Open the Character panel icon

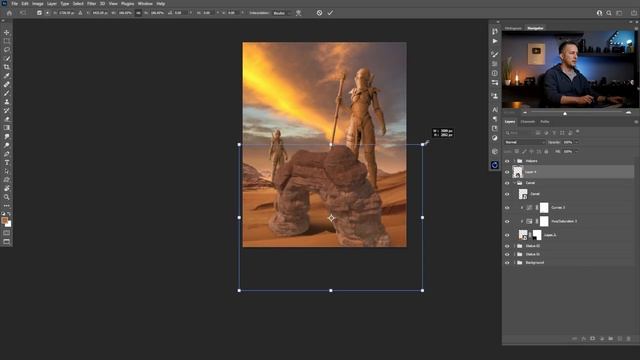[x=495, y=110]
